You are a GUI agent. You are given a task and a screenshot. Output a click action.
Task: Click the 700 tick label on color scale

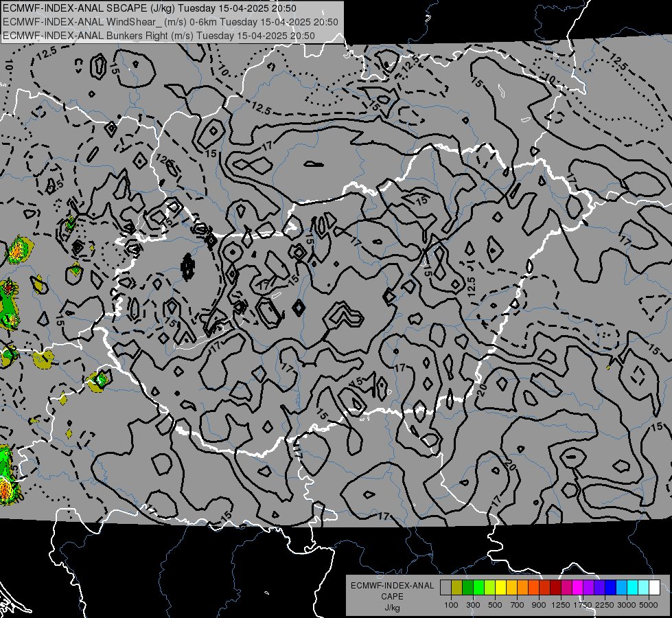tap(518, 605)
